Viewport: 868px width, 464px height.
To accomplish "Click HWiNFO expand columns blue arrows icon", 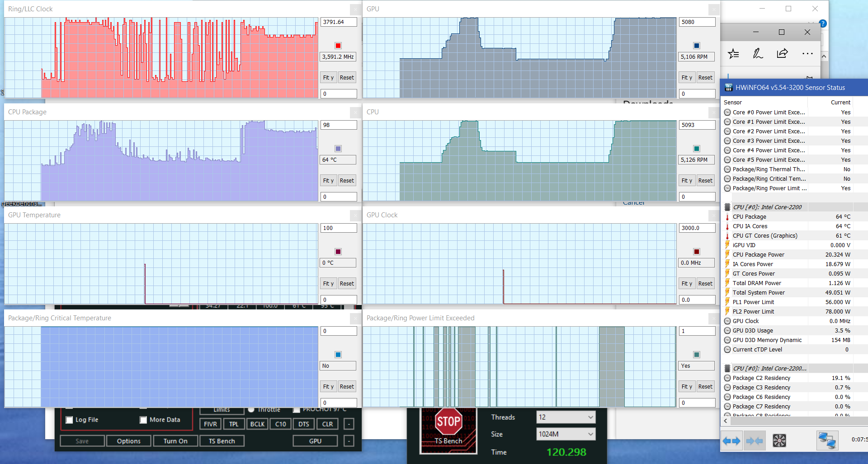I will coord(731,441).
